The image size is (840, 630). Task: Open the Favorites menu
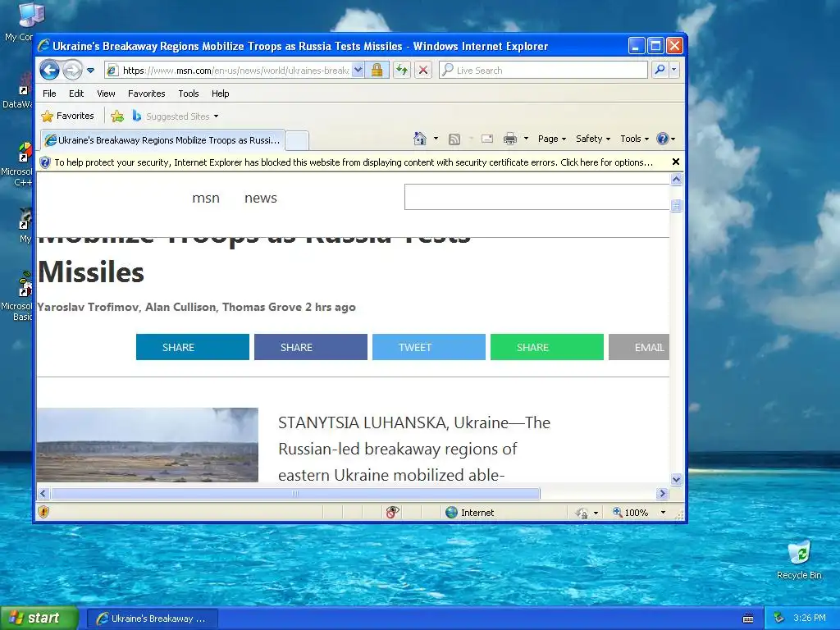[146, 94]
